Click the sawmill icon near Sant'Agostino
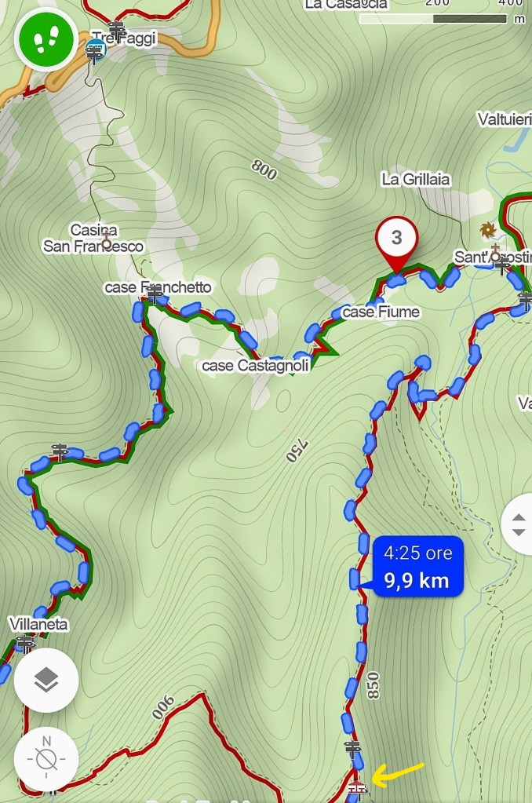This screenshot has height=803, width=532. 487,230
